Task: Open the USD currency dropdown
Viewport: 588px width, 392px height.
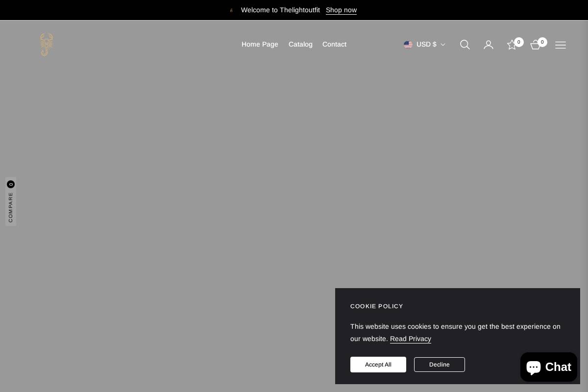Action: tap(426, 44)
